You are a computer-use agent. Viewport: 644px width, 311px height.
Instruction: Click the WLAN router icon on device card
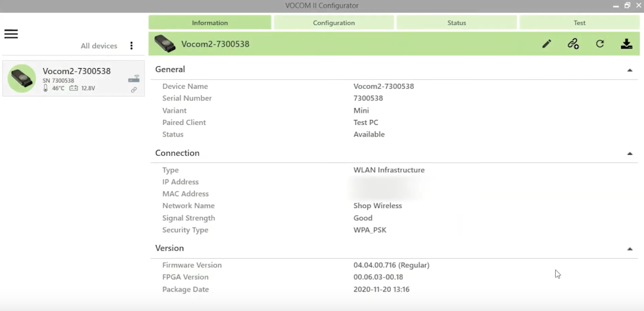(134, 79)
